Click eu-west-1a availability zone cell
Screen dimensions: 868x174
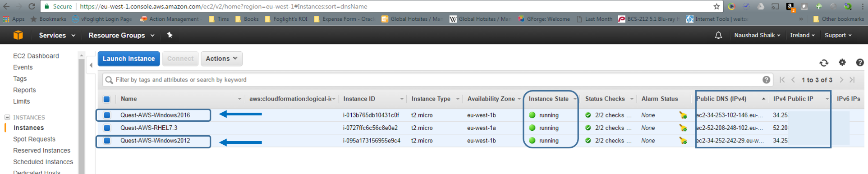click(x=482, y=128)
